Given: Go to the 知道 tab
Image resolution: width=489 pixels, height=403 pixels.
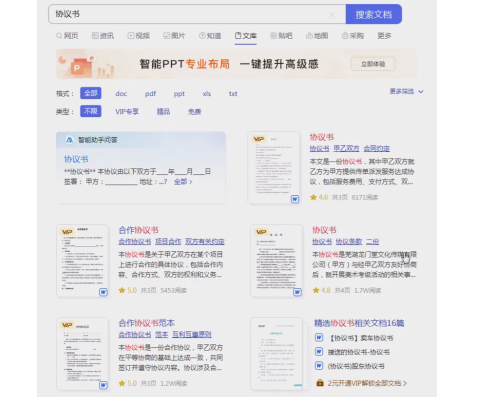Looking at the screenshot, I should (x=210, y=36).
